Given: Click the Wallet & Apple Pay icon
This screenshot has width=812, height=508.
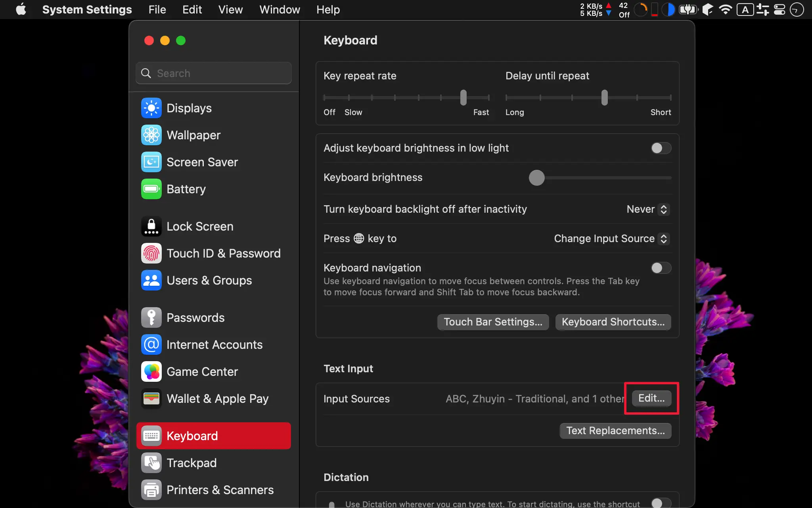Looking at the screenshot, I should [x=151, y=398].
